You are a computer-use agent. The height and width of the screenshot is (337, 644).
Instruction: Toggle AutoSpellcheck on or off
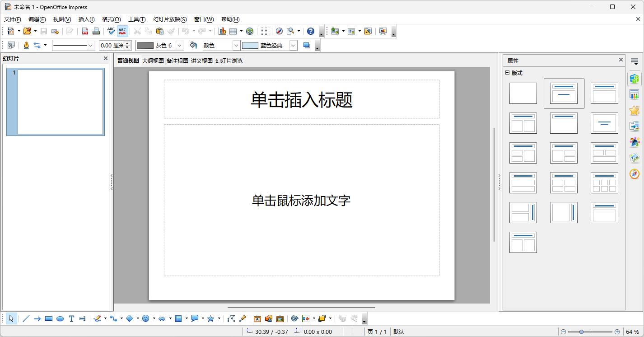pyautogui.click(x=122, y=31)
